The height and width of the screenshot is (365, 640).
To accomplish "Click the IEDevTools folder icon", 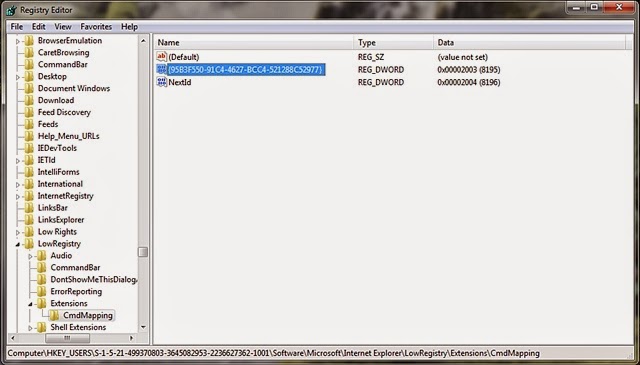I will click(29, 148).
